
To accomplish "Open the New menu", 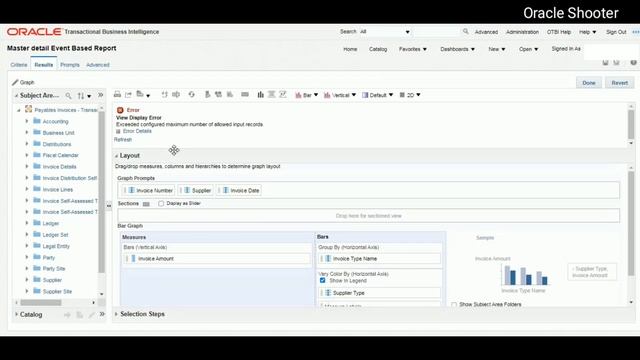I will [497, 49].
